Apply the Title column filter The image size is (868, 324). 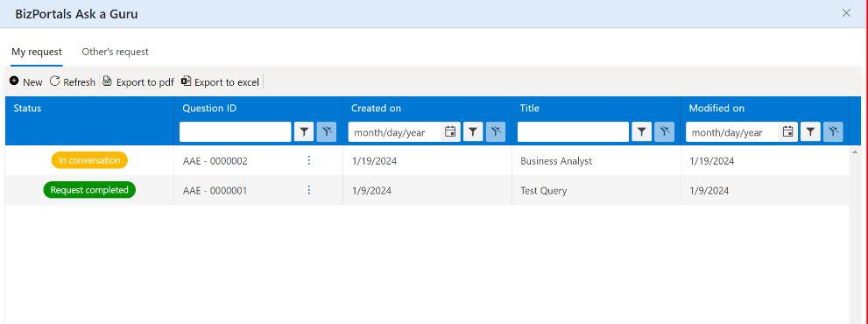[642, 132]
